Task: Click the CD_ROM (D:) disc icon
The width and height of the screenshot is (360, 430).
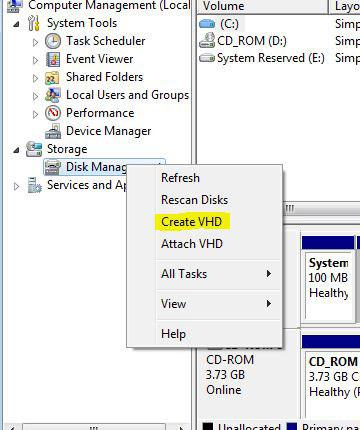Action: click(x=207, y=41)
